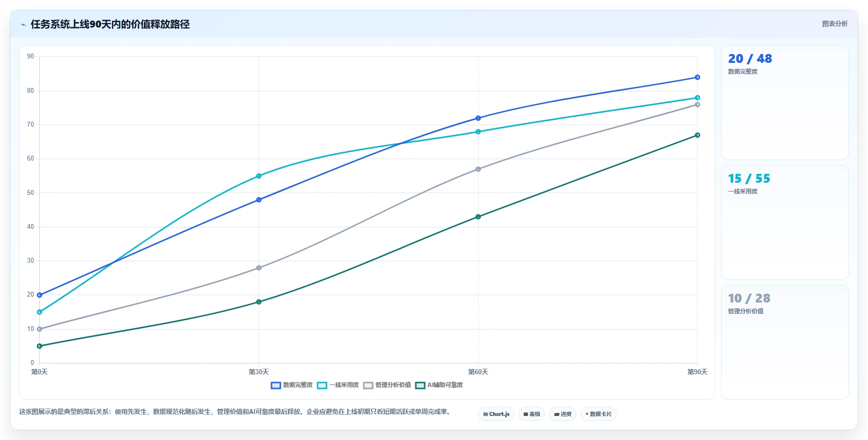Click the 图表分析 label in header

coord(835,24)
